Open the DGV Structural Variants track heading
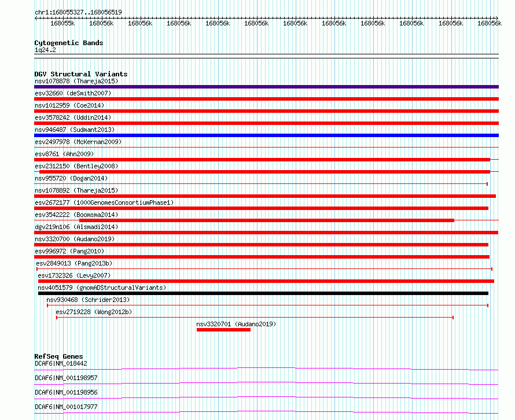515x420 pixels. [x=81, y=74]
